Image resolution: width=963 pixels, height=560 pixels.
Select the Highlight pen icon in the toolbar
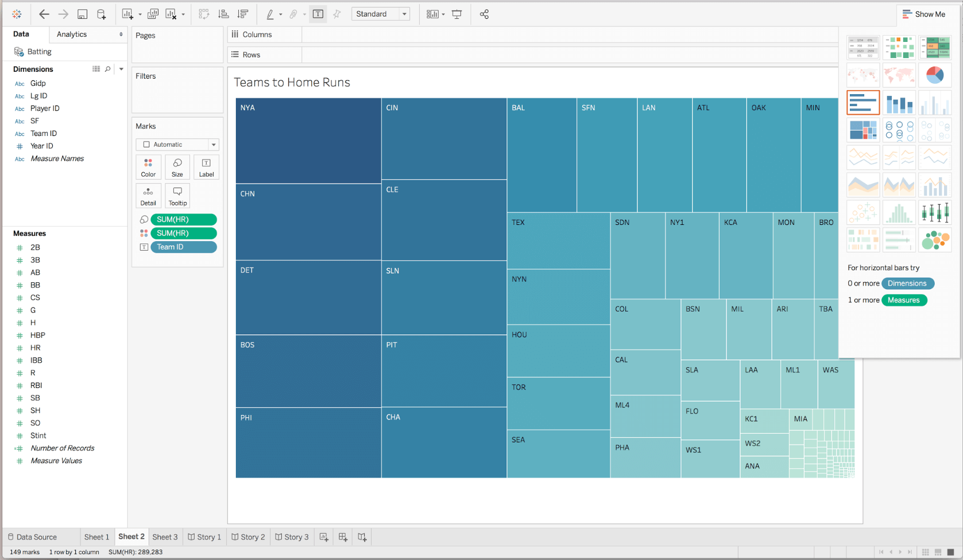point(270,14)
